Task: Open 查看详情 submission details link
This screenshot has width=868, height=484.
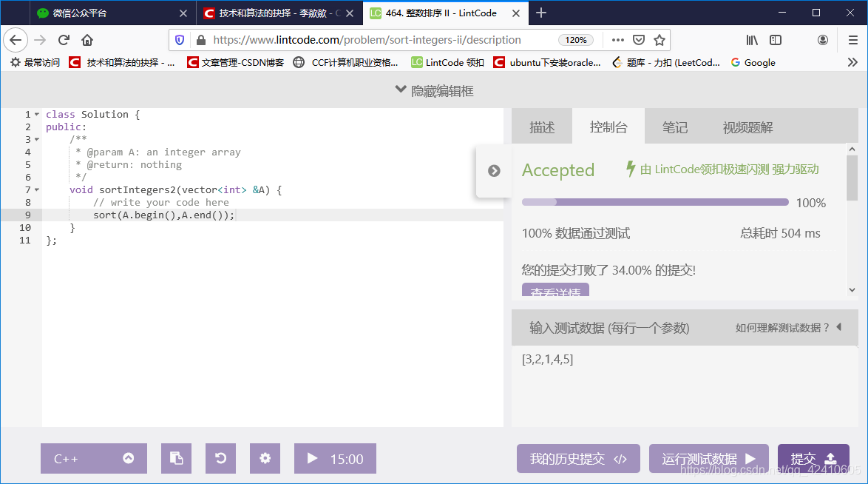Action: click(x=555, y=292)
